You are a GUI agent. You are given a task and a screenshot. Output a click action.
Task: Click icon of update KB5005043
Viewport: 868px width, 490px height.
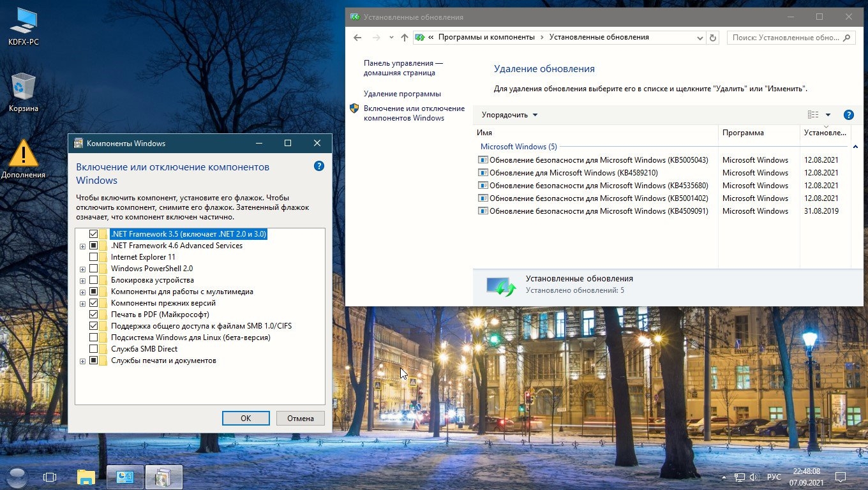click(x=483, y=160)
